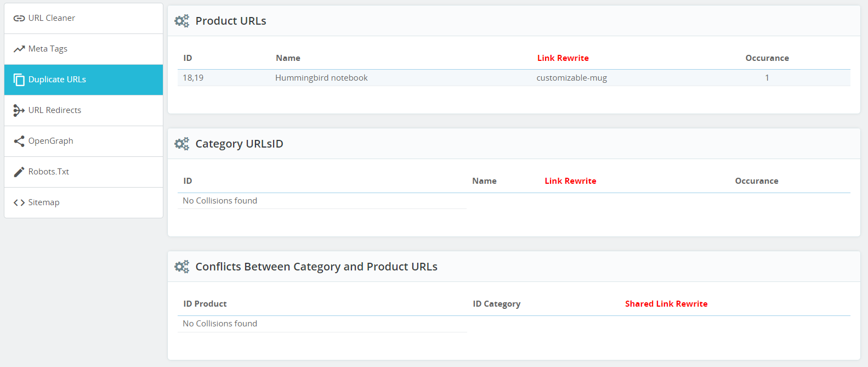Select the Robots.Txt menu item
The image size is (868, 367).
coord(83,172)
